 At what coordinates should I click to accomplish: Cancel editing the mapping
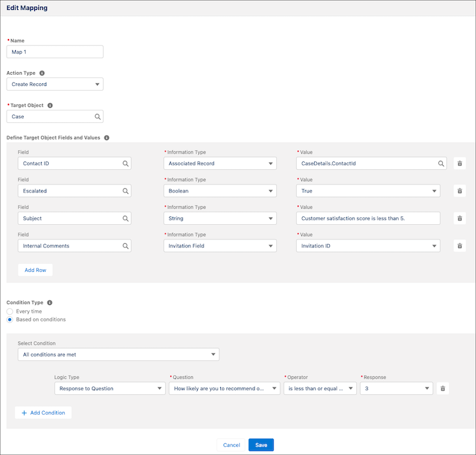tap(231, 445)
